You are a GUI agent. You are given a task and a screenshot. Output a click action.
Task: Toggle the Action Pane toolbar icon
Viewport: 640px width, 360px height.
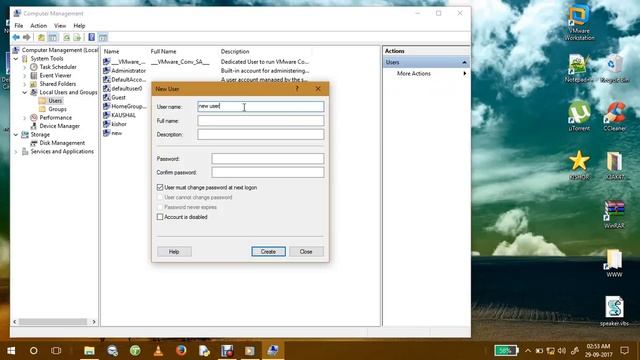[103, 38]
